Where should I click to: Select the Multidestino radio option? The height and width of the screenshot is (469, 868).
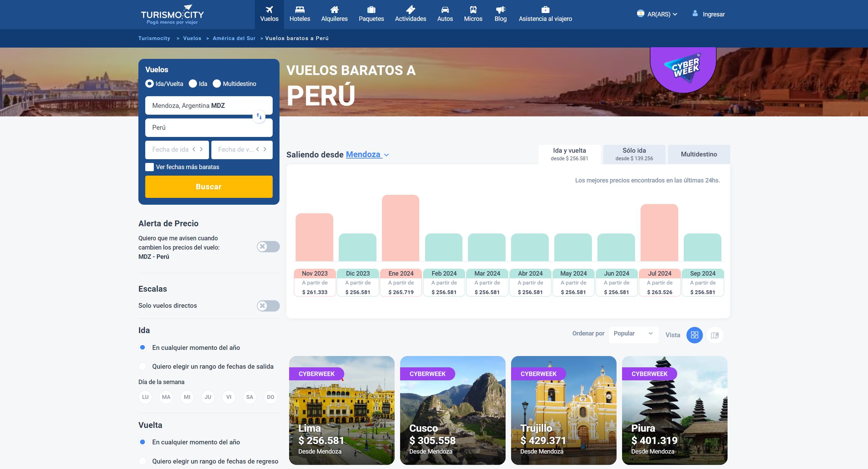click(x=217, y=84)
